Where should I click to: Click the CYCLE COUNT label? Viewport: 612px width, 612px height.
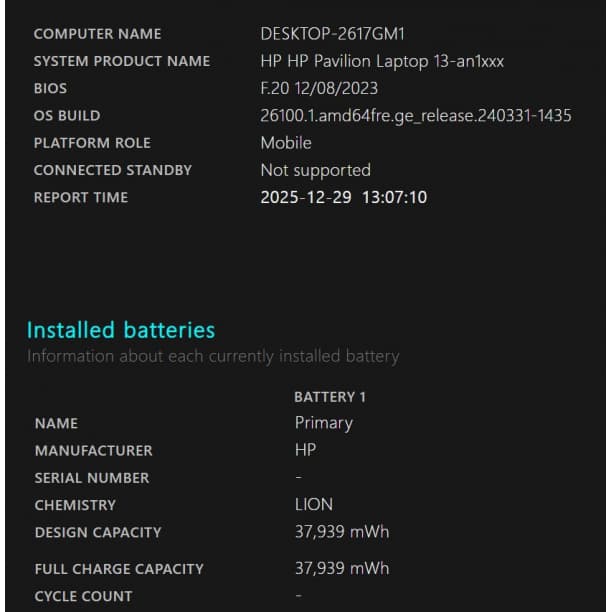coord(83,596)
